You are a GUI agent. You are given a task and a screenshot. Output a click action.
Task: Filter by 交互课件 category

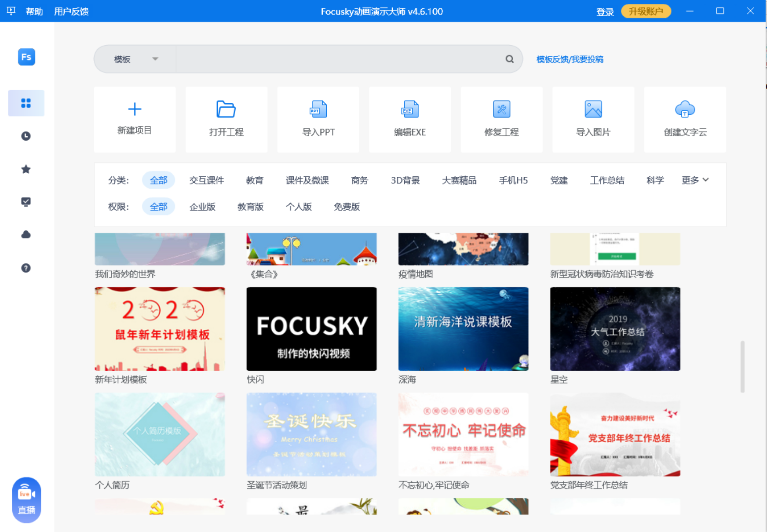[x=207, y=180]
